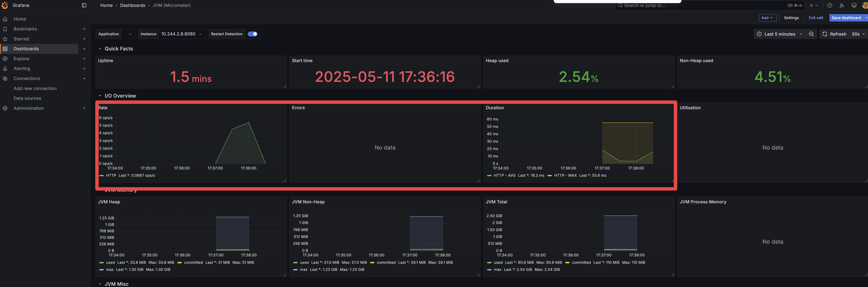
Task: Toggle HTTP - MAX series in Duration legend
Action: pyautogui.click(x=565, y=176)
